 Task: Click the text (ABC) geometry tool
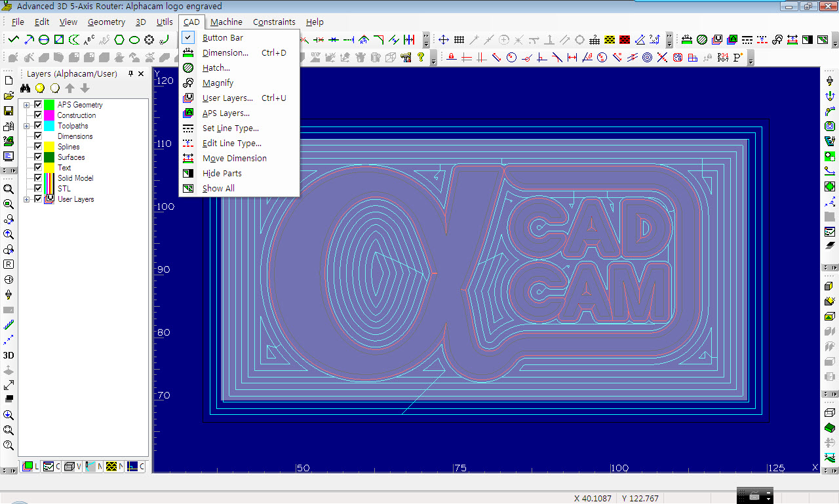(x=88, y=40)
